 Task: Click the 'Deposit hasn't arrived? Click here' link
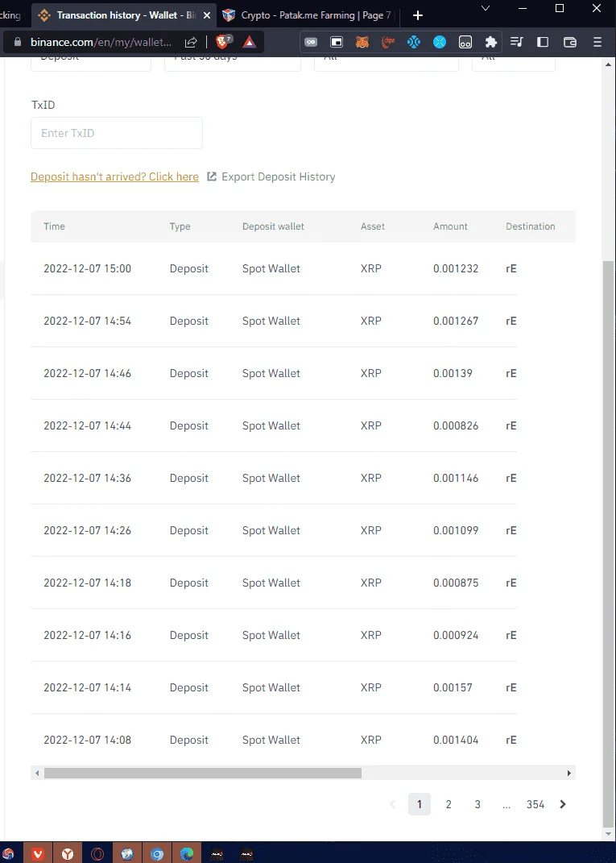click(114, 176)
